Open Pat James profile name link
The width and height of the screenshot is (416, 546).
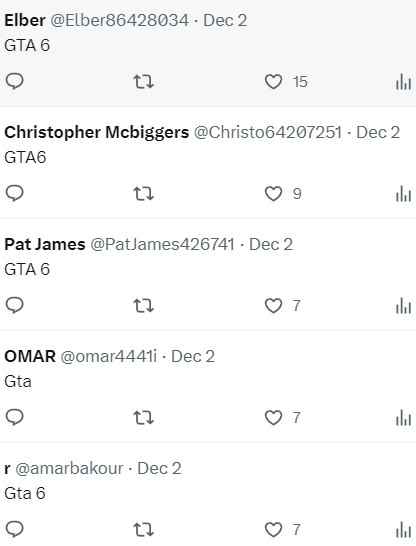point(45,244)
